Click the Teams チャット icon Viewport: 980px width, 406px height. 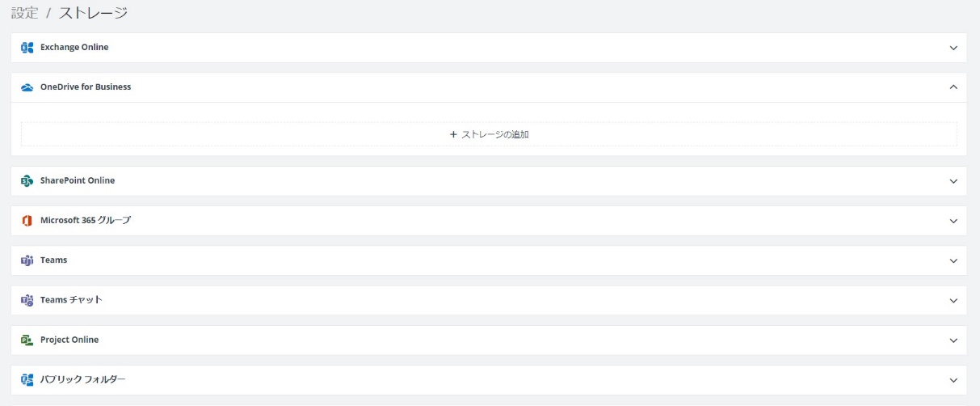pyautogui.click(x=27, y=300)
